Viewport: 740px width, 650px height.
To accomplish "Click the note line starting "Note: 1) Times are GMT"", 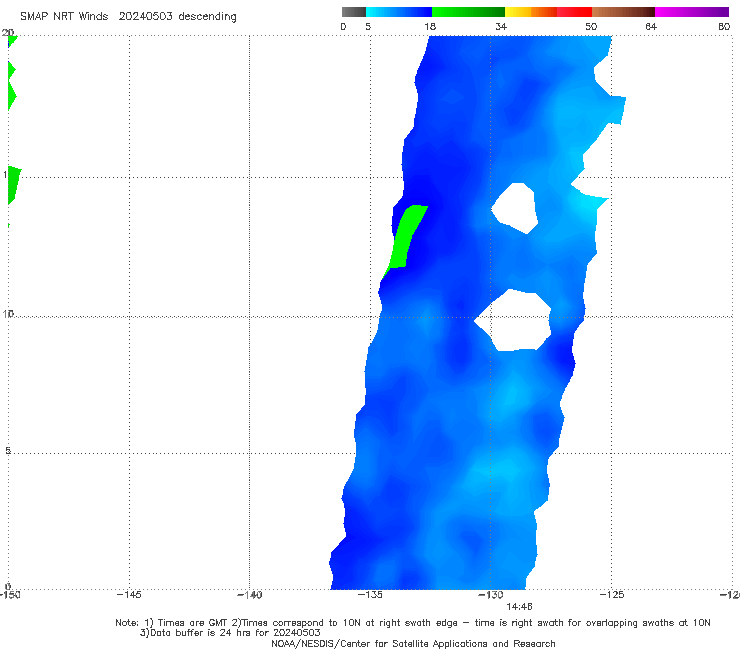I will pos(413,623).
